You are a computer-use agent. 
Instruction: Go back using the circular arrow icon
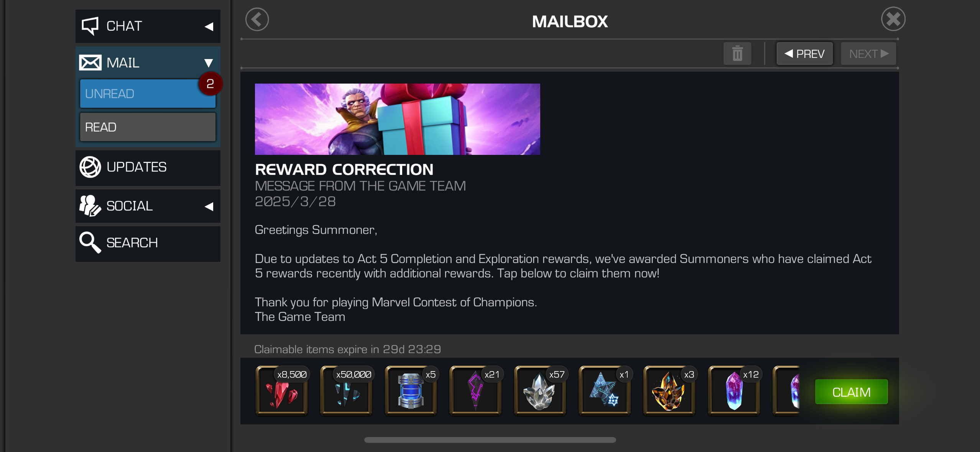pos(257,20)
